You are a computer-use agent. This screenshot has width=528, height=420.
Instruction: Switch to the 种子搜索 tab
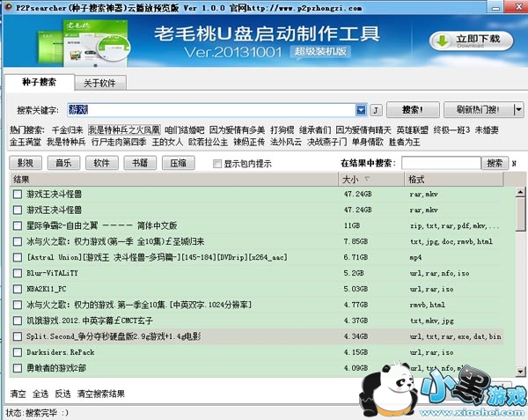coord(39,82)
